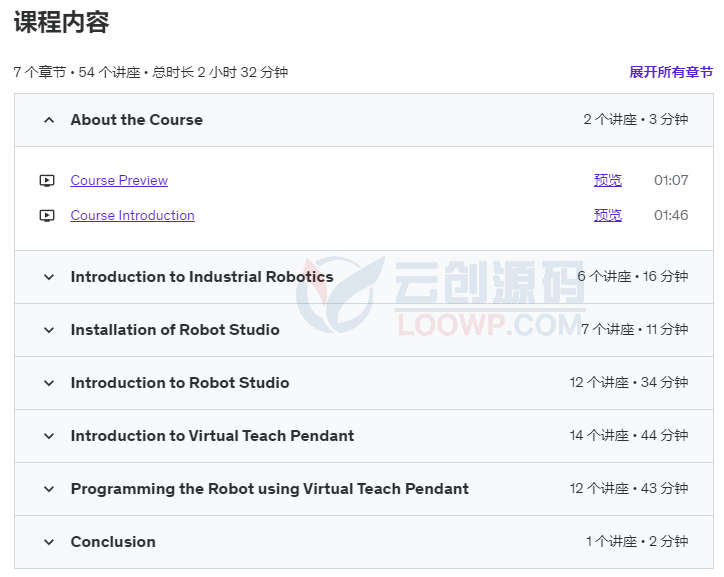
Task: Select the Conclusion heading
Action: coord(113,542)
